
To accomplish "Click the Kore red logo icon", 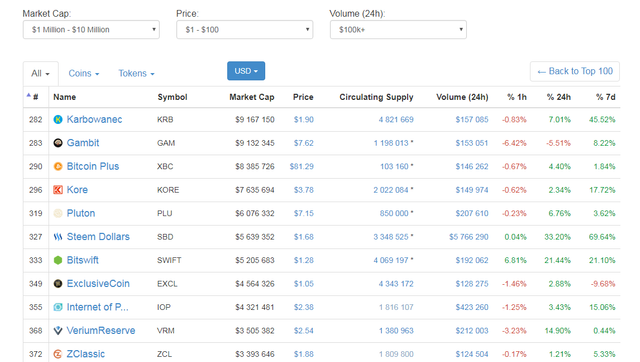I will (x=58, y=190).
